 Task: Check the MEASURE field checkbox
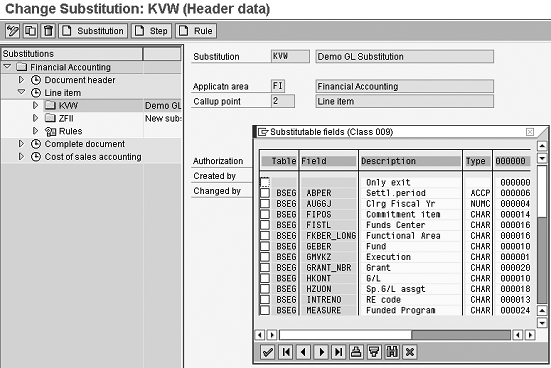[265, 310]
